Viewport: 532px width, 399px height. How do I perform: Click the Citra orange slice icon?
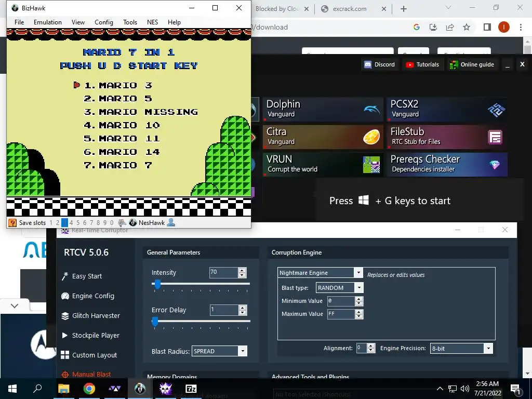coord(371,137)
